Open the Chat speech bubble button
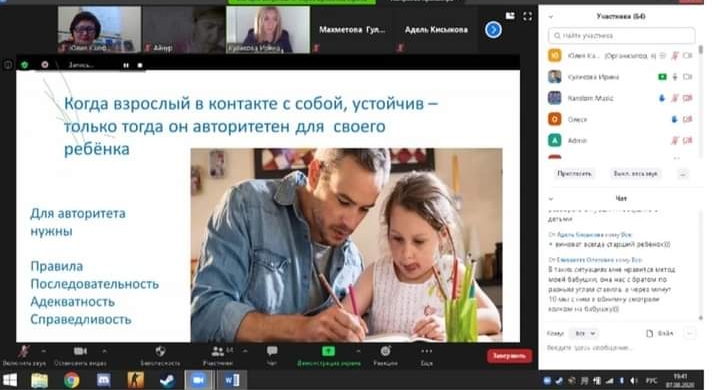The width and height of the screenshot is (719, 390). pyautogui.click(x=272, y=356)
